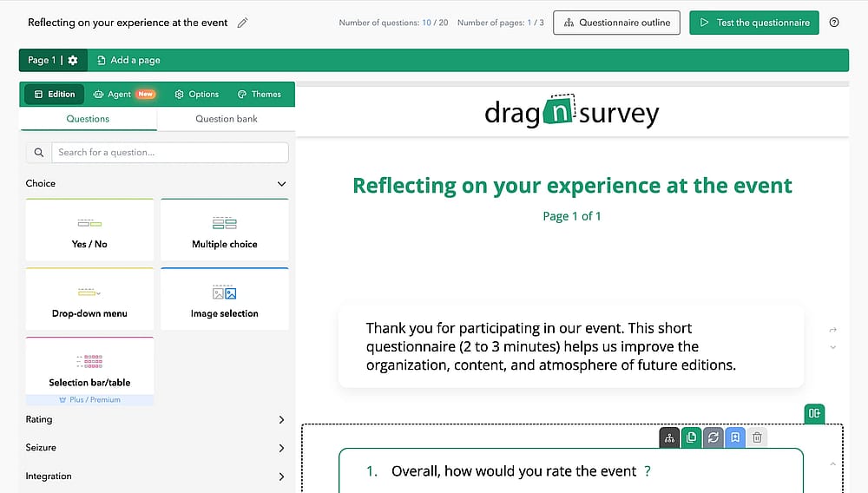Click the down chevron beside the intro text
The width and height of the screenshot is (868, 493).
pos(832,347)
